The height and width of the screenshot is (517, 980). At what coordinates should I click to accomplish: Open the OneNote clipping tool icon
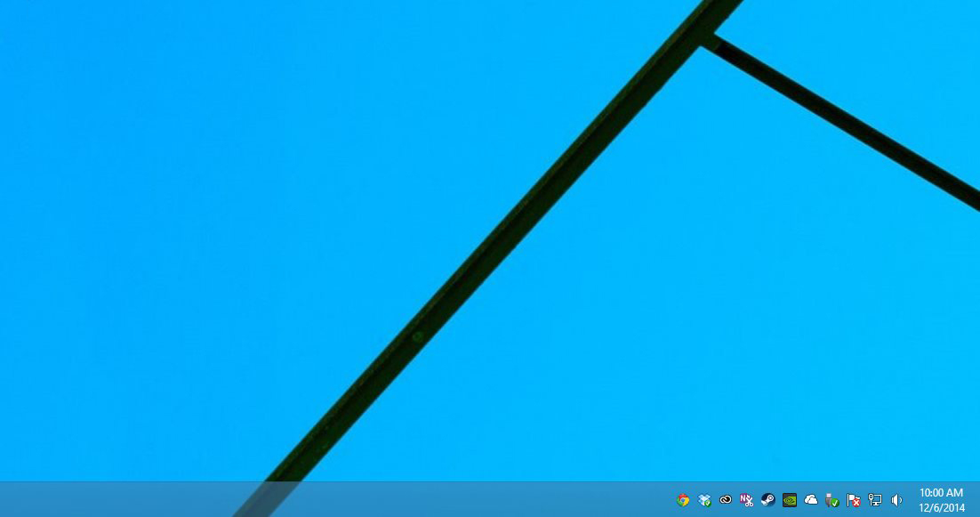pos(746,499)
